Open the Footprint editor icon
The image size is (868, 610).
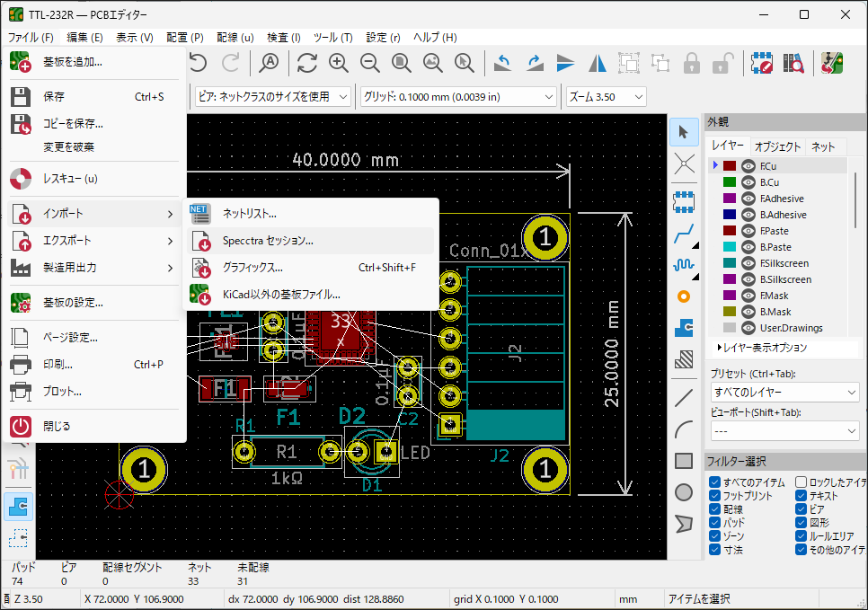point(762,63)
